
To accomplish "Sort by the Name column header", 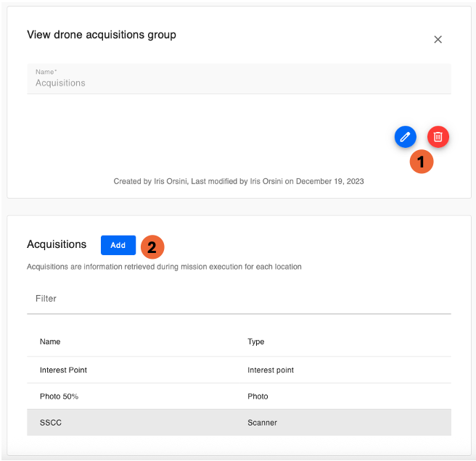I will [x=50, y=341].
